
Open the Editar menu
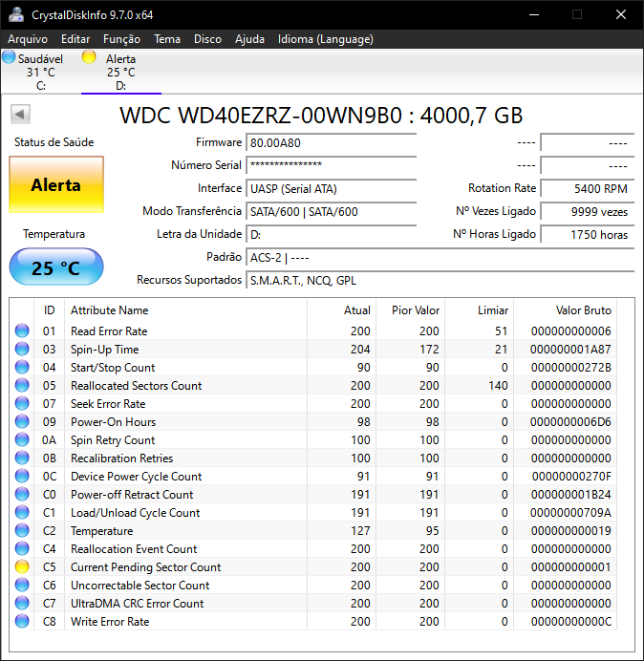coord(75,39)
